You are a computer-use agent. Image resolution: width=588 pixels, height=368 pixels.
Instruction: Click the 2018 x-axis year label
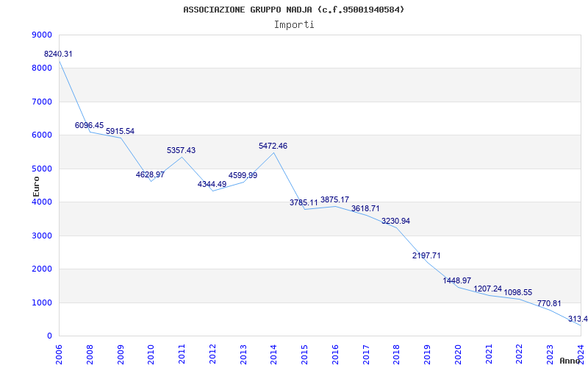coord(396,355)
